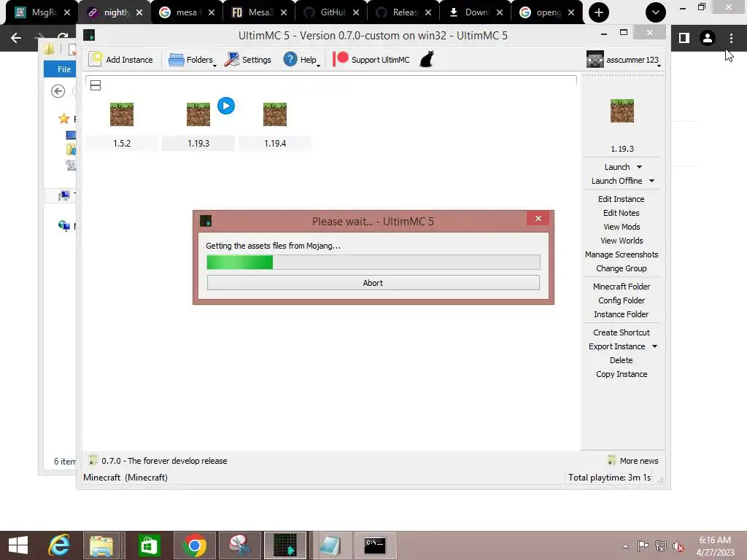Screen dimensions: 747x560
Task: Click the black cat icon in toolbar
Action: point(427,60)
